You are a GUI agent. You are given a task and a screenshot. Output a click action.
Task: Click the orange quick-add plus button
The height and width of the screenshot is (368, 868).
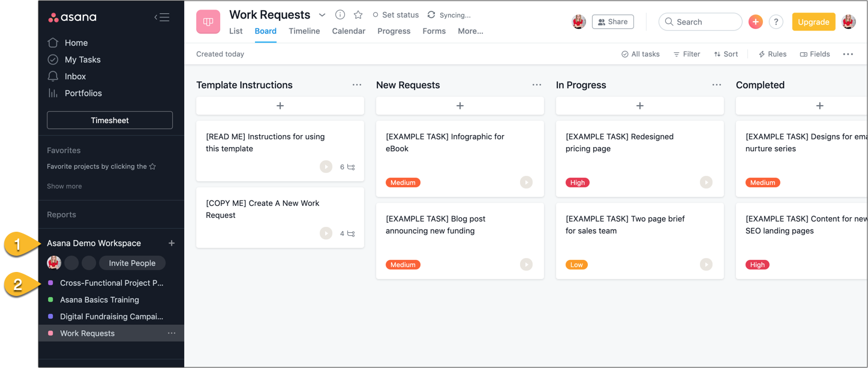coord(755,22)
